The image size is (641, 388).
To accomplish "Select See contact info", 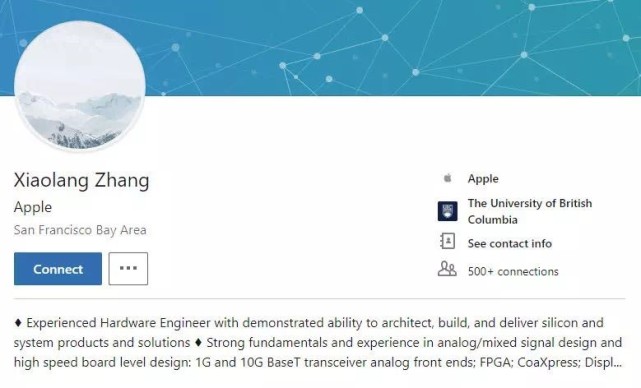I will [x=510, y=244].
